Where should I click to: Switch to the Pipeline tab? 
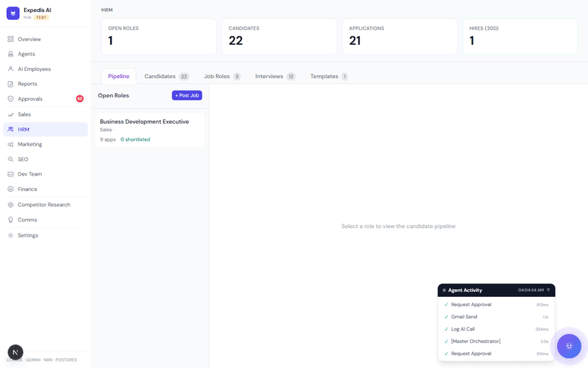tap(119, 76)
